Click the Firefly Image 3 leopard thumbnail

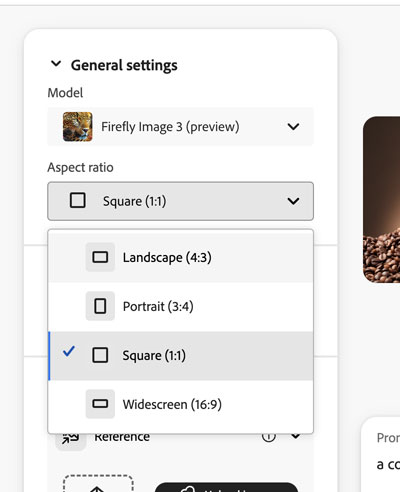tap(78, 126)
